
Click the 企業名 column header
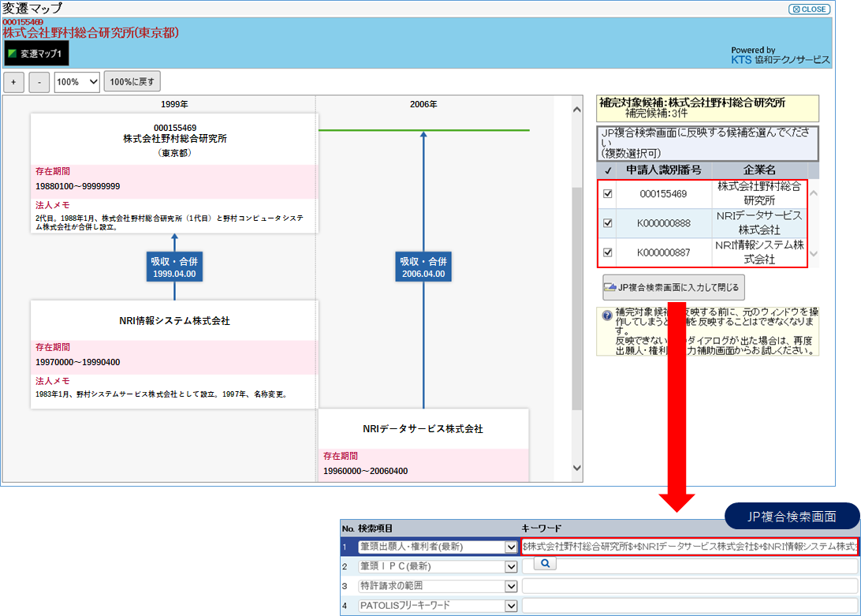click(759, 170)
